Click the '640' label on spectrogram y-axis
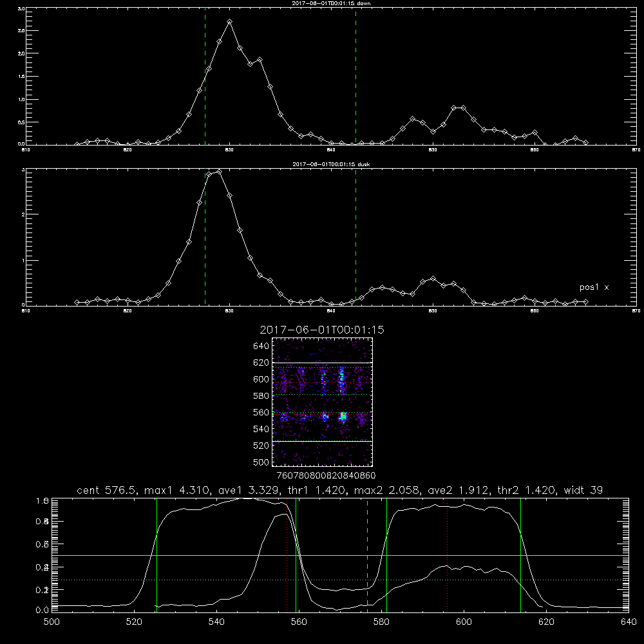The height and width of the screenshot is (644, 644). pyautogui.click(x=261, y=346)
